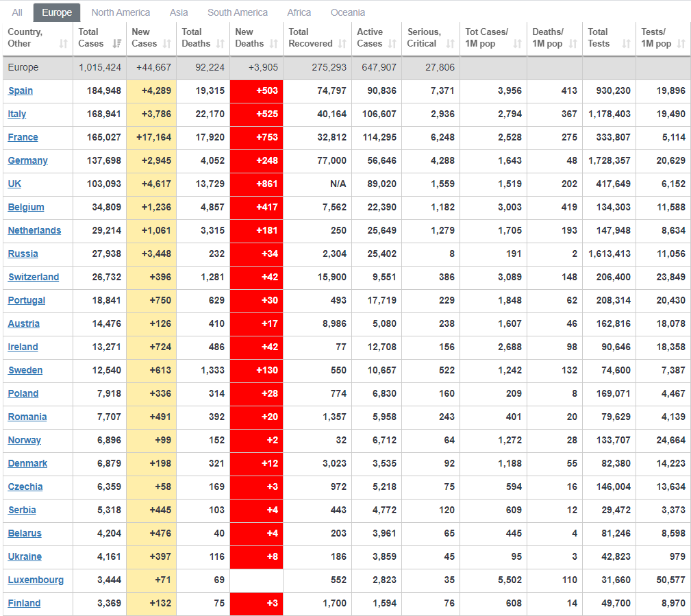Click the New Cases column sort icon
The image size is (691, 616).
coord(167,44)
